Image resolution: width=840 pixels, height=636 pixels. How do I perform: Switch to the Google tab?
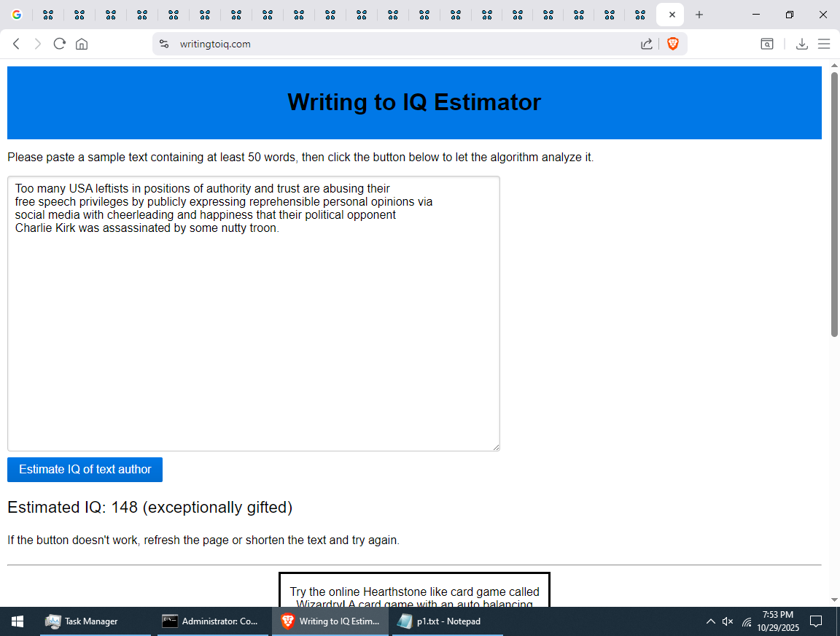(17, 15)
